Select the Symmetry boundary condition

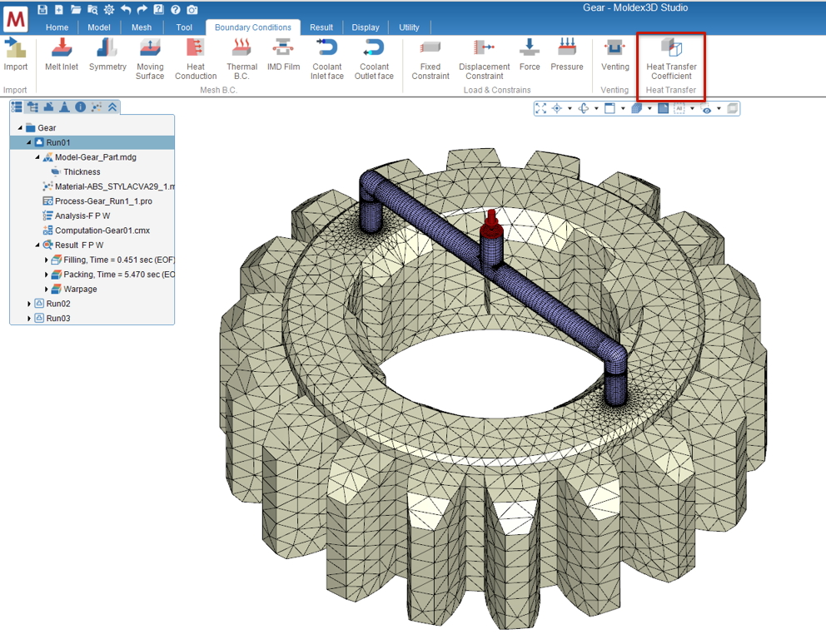pyautogui.click(x=107, y=55)
